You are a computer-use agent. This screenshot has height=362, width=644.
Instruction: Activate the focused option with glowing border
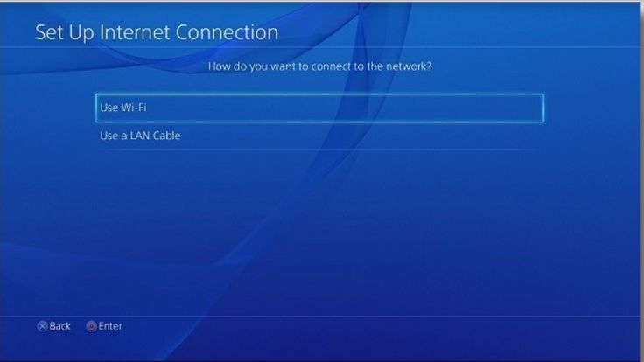pos(319,108)
